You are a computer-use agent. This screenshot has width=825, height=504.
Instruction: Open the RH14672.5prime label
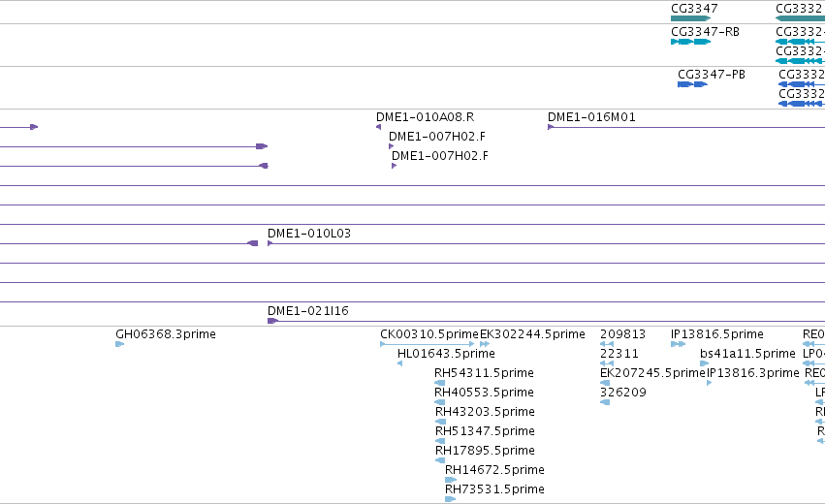coord(494,470)
